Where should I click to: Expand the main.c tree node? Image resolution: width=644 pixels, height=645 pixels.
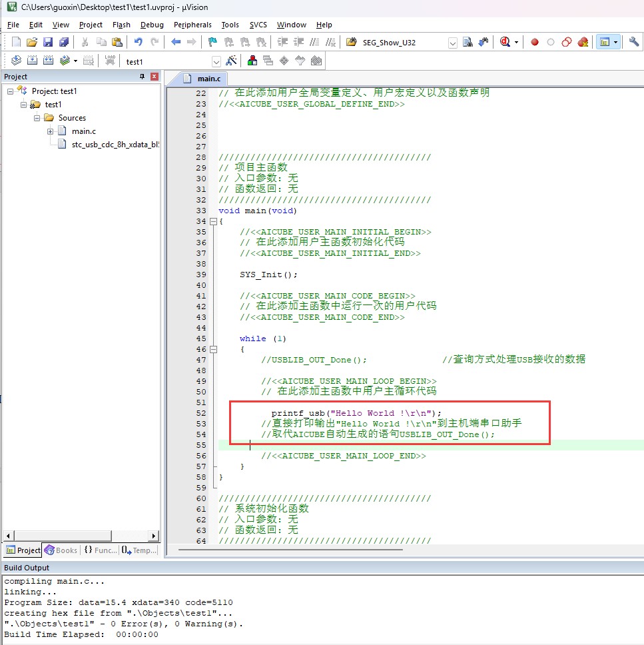coord(50,132)
